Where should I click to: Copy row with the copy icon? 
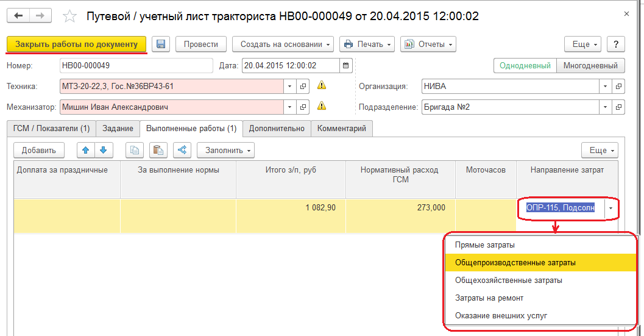pos(134,150)
